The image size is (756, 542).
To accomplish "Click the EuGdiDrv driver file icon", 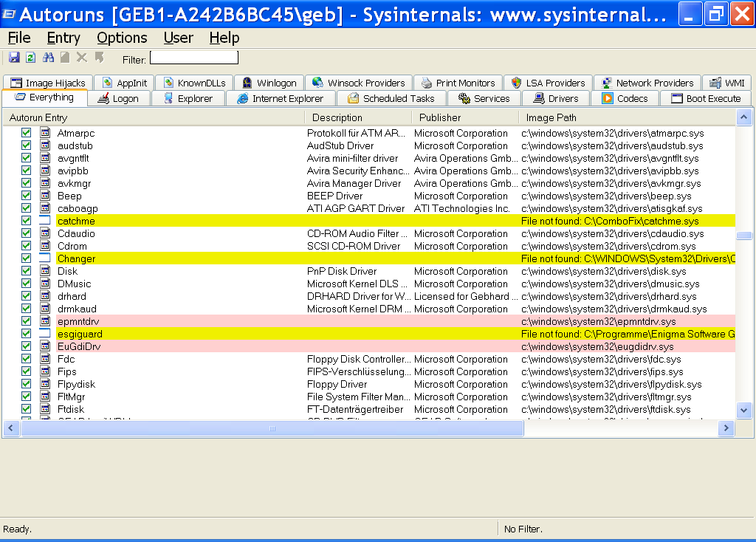I will (45, 346).
